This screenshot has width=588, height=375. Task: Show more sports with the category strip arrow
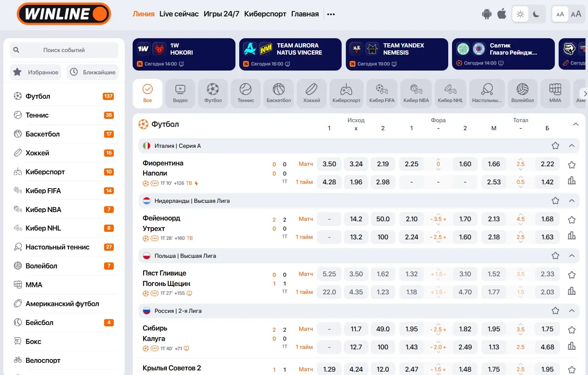pos(584,94)
